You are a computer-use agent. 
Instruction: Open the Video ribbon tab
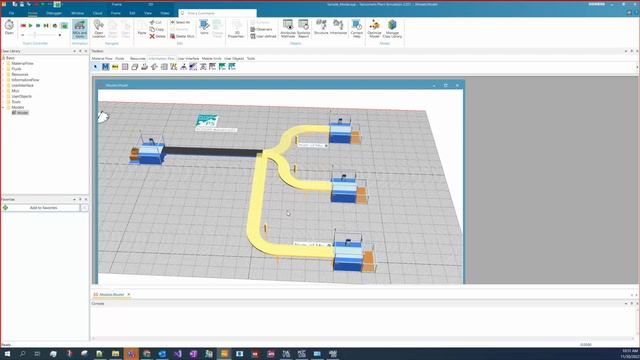[x=165, y=13]
